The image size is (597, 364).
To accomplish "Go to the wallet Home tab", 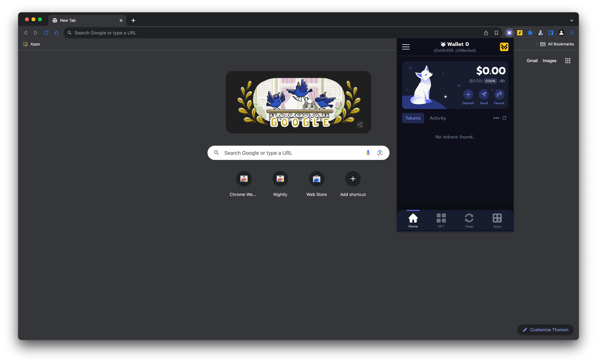I will pos(413,221).
